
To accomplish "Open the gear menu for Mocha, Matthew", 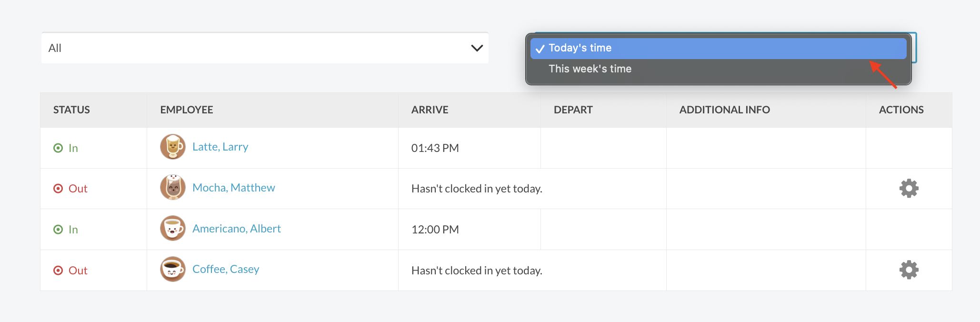I will (909, 189).
